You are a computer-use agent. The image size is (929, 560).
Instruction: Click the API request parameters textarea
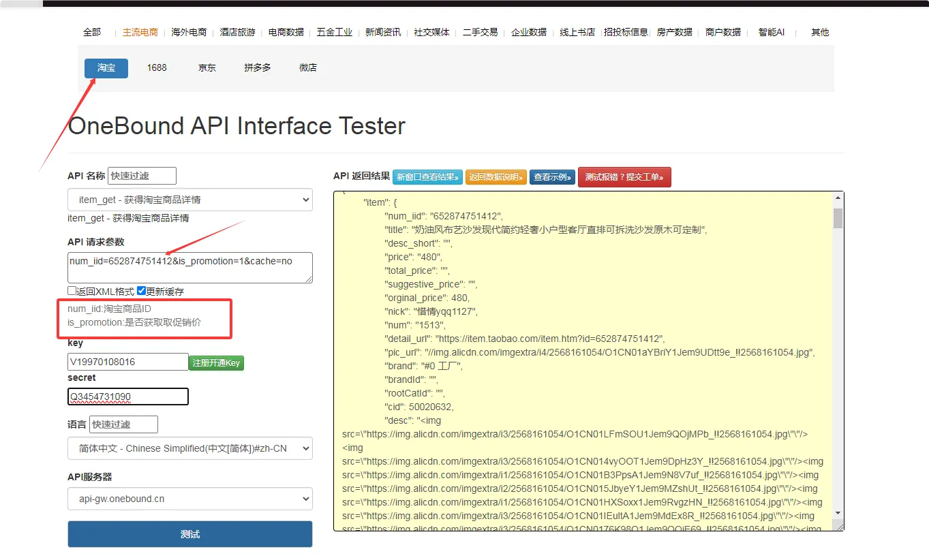(x=190, y=267)
